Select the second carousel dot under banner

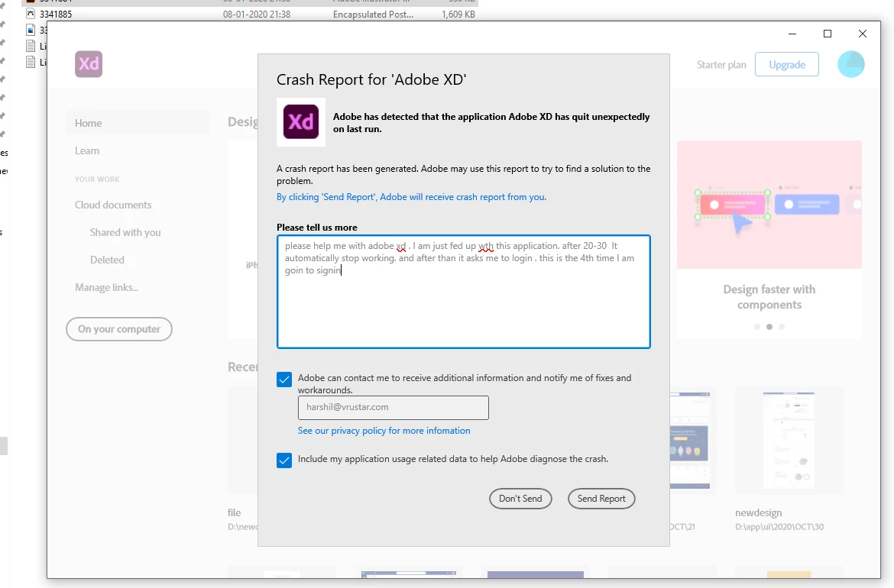tap(769, 327)
